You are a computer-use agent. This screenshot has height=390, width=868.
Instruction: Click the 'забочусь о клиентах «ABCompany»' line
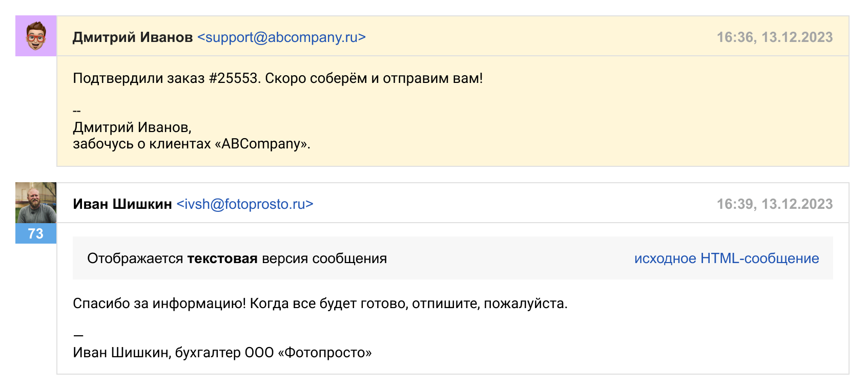tap(192, 144)
